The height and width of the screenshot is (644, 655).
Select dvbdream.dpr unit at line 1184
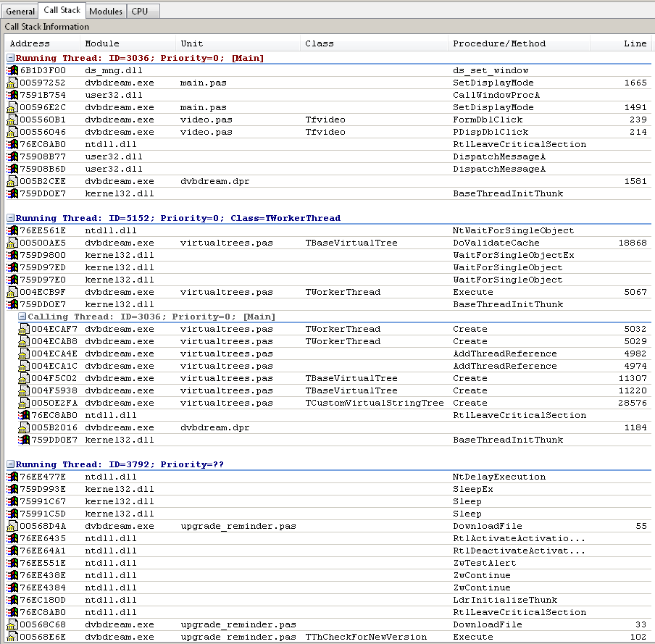pos(214,427)
